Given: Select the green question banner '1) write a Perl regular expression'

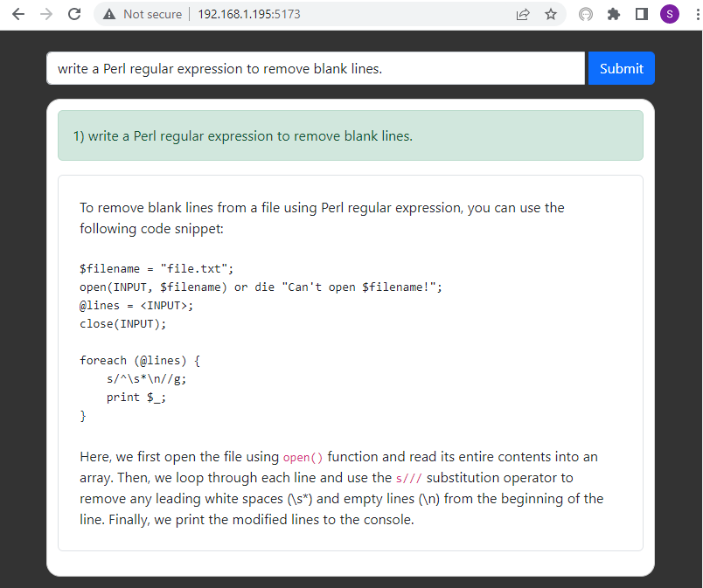Looking at the screenshot, I should tap(351, 135).
